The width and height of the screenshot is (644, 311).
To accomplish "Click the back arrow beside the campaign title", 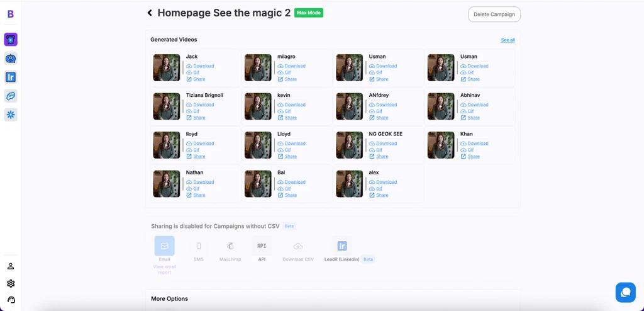I will tap(150, 13).
